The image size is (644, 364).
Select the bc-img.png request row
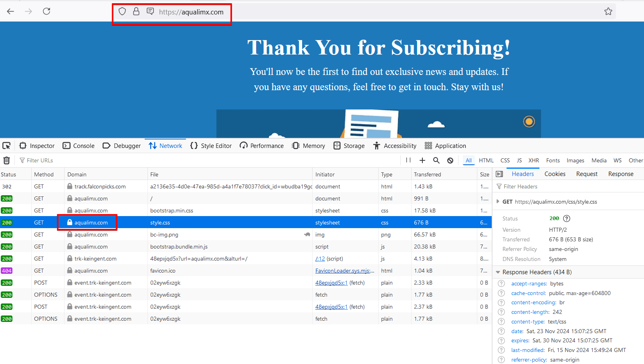click(x=246, y=235)
